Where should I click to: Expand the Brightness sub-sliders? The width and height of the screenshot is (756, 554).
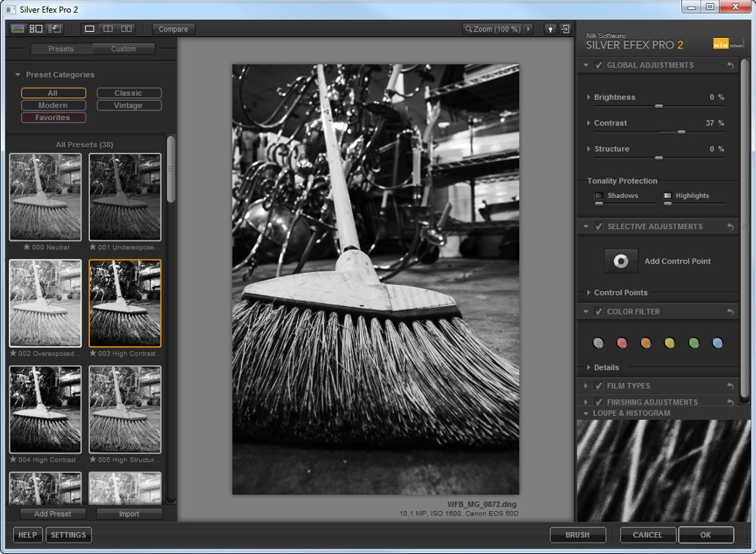coord(588,97)
